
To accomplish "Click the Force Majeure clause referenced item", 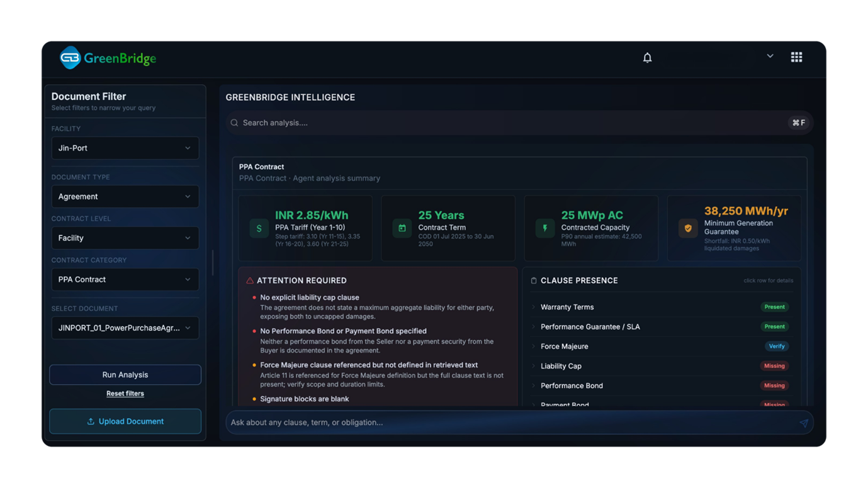I will click(369, 365).
